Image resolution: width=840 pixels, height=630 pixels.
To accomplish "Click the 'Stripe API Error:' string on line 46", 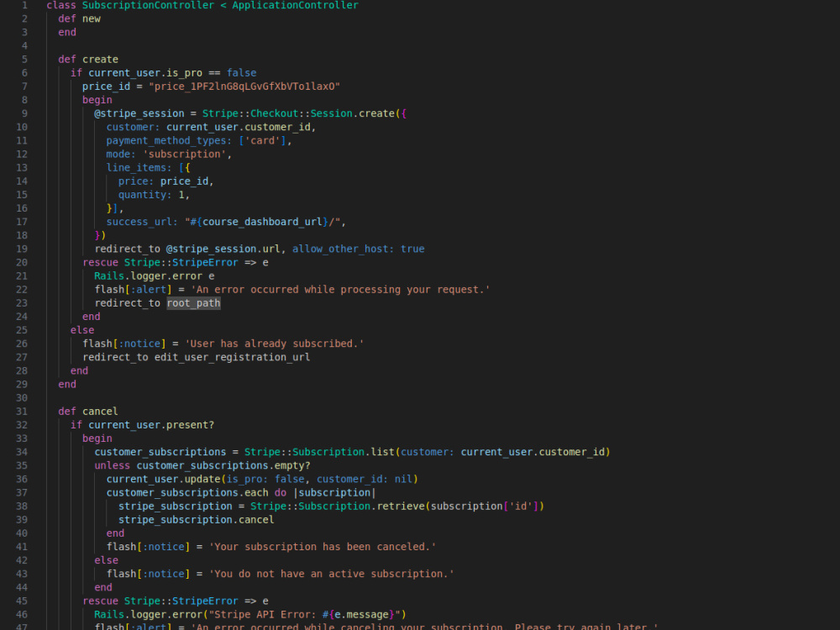I will pos(262,615).
